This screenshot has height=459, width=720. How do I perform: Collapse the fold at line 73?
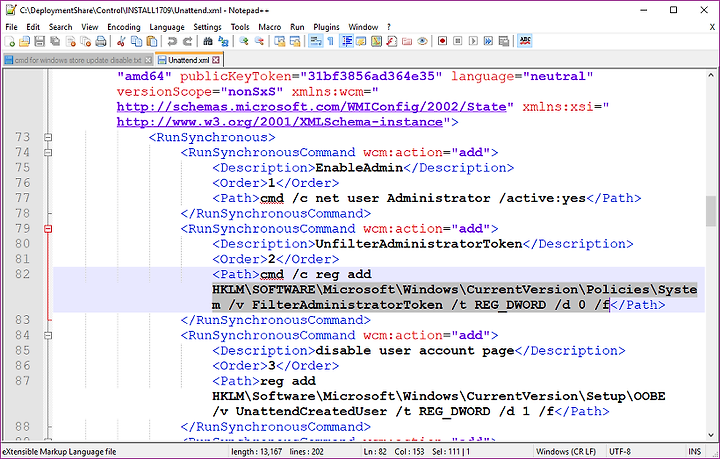click(x=48, y=137)
